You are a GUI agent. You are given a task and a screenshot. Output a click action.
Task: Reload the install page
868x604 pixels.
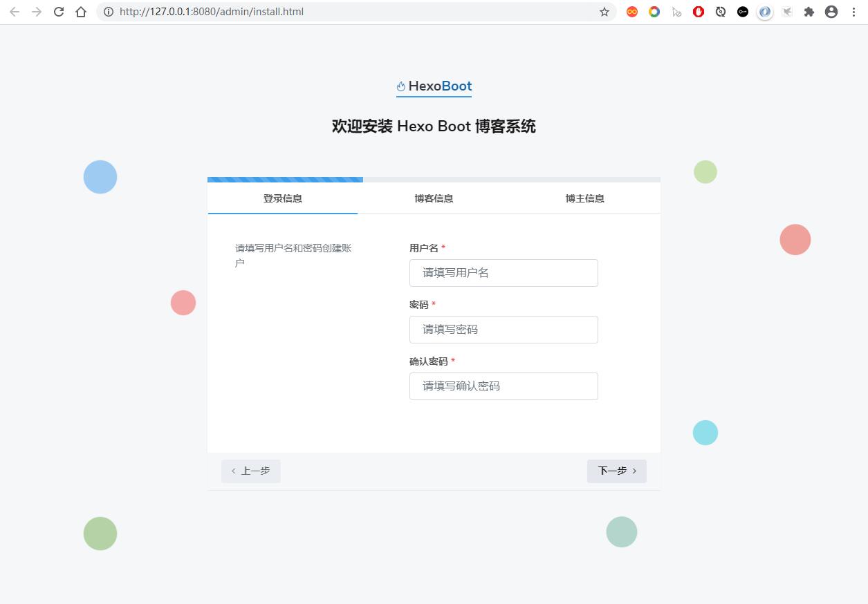[59, 12]
